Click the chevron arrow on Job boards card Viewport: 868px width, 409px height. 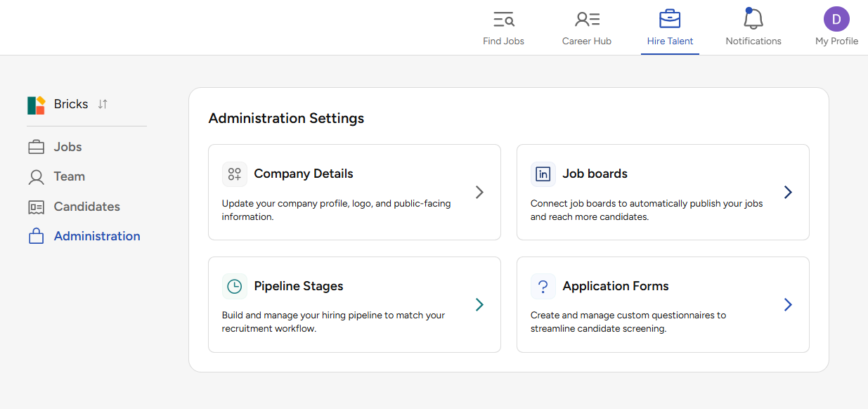(x=788, y=192)
